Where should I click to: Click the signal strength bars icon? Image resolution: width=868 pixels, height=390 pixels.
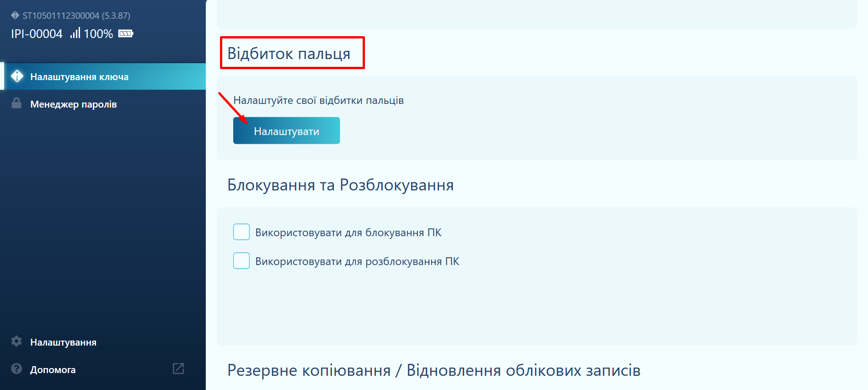tap(75, 33)
